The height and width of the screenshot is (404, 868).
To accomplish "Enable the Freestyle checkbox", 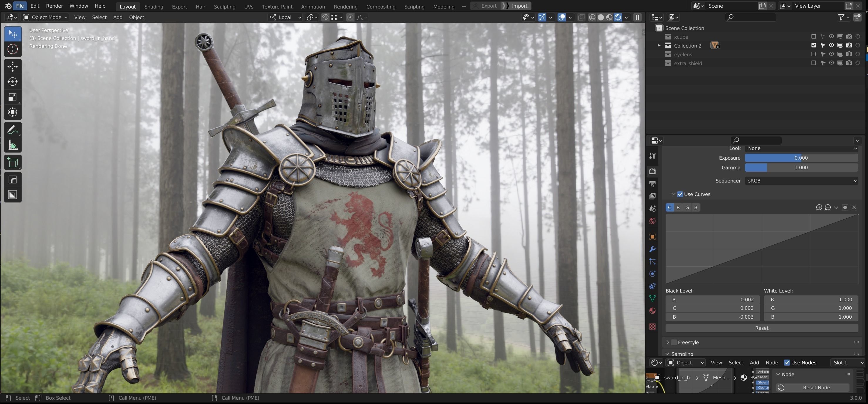I will coord(674,342).
